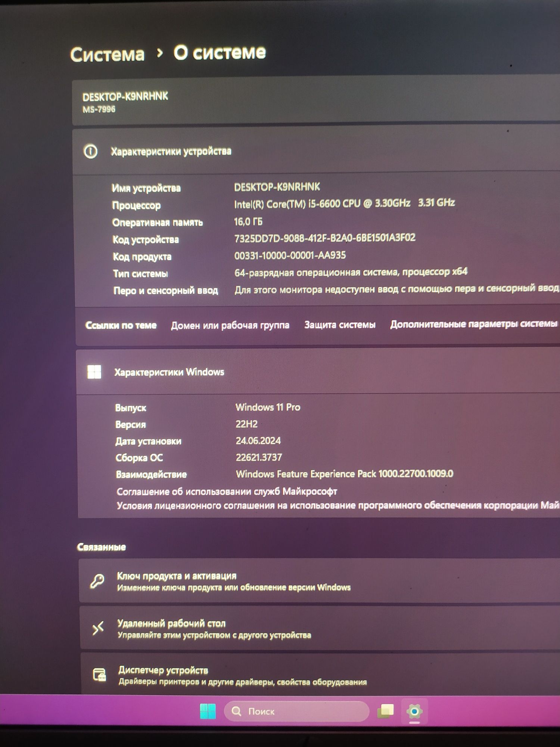This screenshot has width=560, height=747.
Task: Open Диспетчер устройств
Action: click(x=321, y=675)
